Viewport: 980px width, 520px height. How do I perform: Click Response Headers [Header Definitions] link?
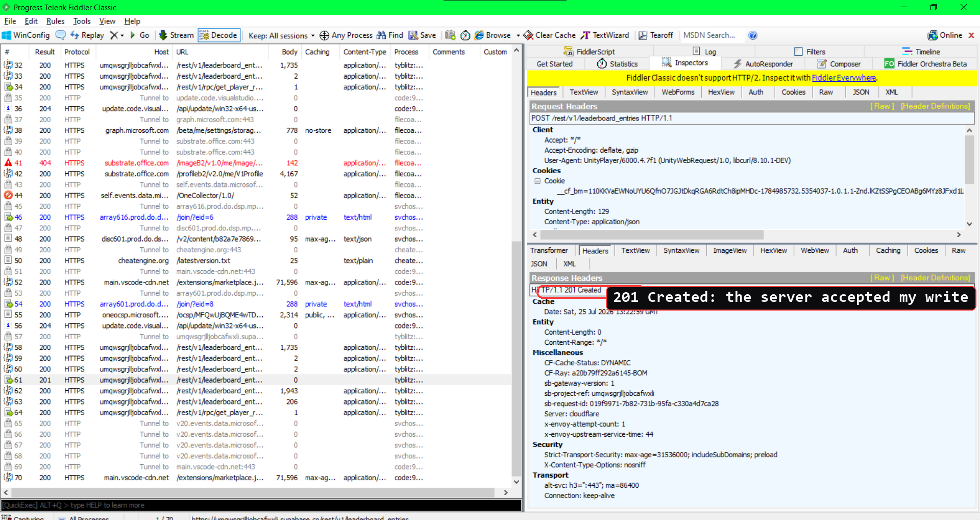point(935,278)
